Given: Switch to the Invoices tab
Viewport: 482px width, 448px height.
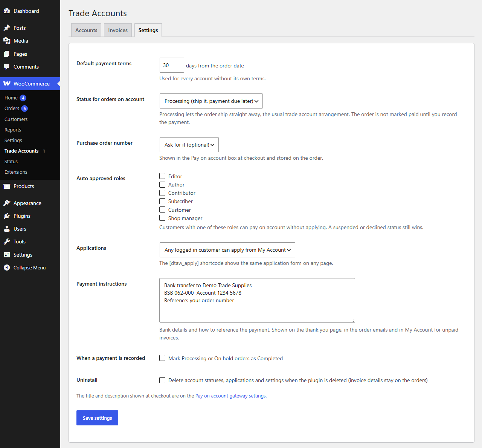Looking at the screenshot, I should [x=118, y=30].
